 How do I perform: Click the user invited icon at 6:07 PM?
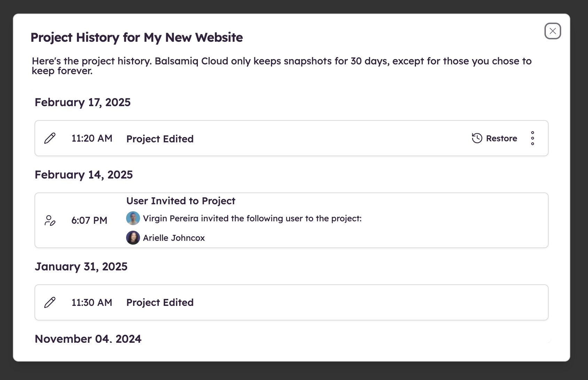coord(50,220)
